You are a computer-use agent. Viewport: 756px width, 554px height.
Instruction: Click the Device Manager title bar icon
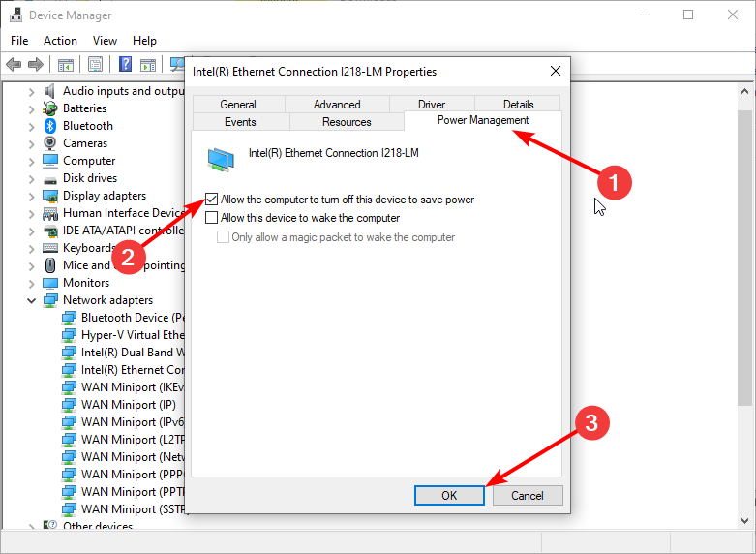15,15
